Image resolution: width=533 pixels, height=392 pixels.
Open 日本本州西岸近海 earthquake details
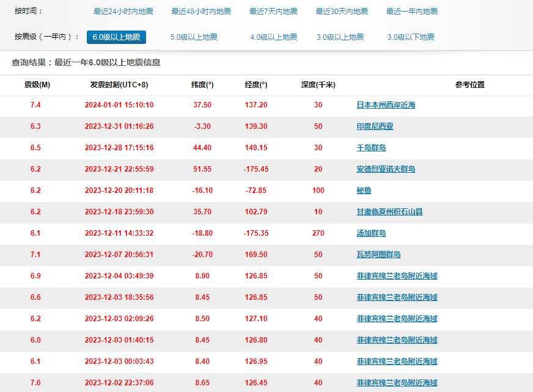(386, 105)
